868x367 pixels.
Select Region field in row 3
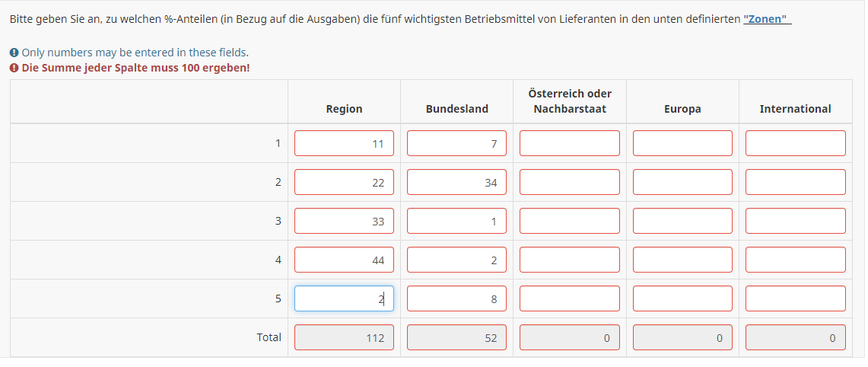(x=344, y=221)
